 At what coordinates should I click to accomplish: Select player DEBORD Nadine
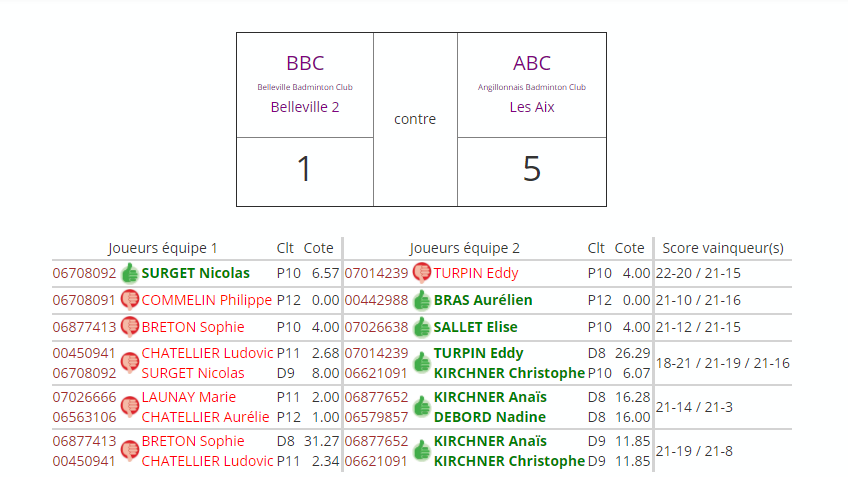(490, 417)
